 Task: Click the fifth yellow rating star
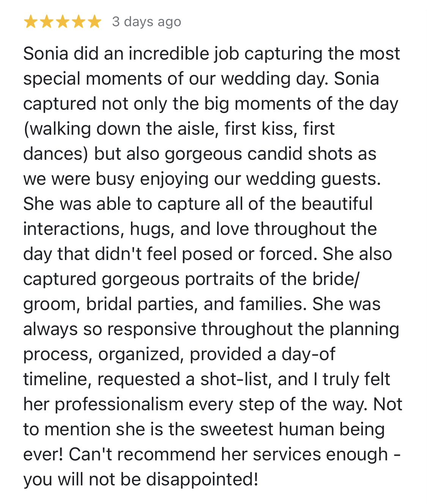(x=95, y=22)
